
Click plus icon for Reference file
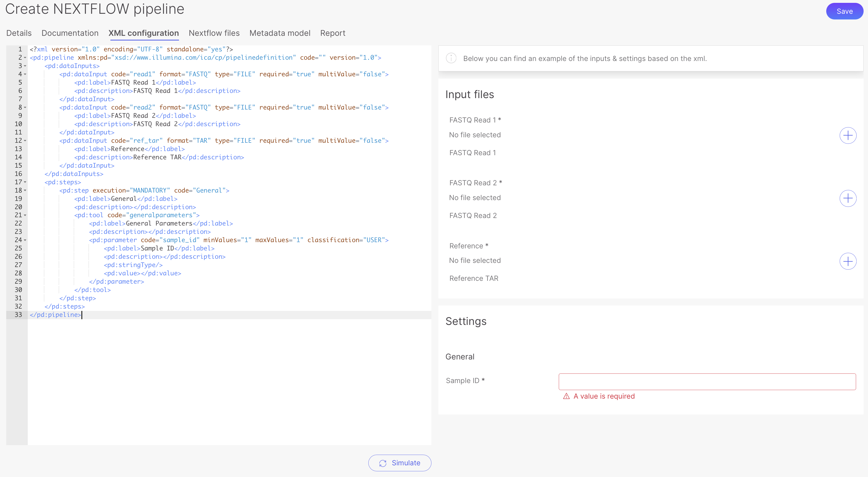click(848, 261)
